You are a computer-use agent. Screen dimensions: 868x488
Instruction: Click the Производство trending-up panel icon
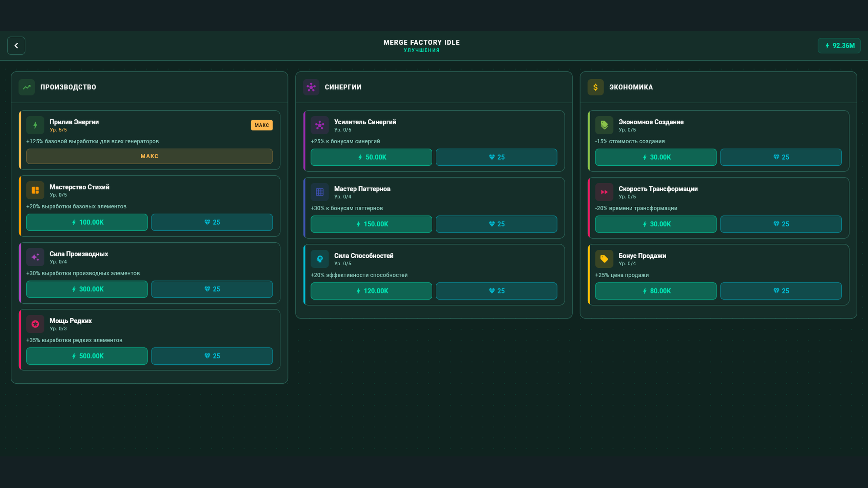pos(26,87)
